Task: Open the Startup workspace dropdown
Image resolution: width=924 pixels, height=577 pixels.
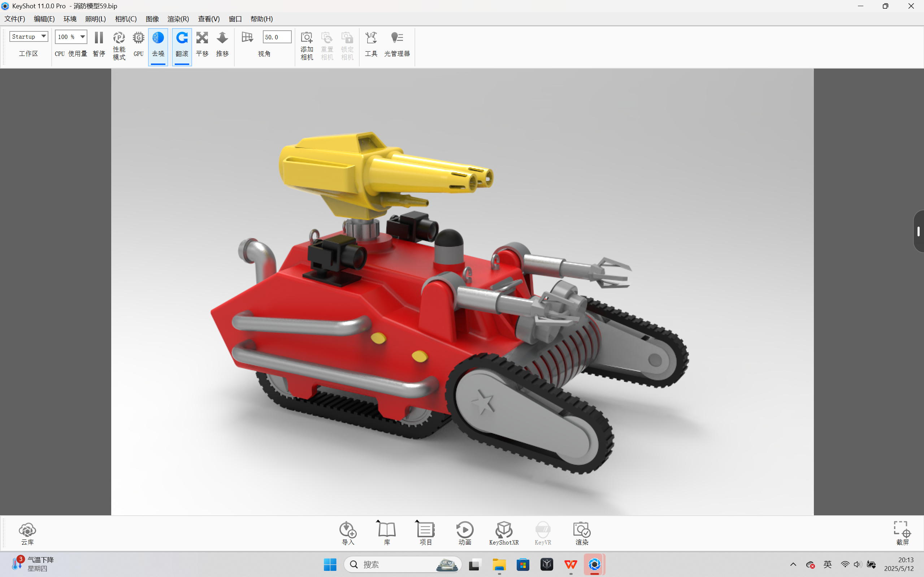Action: 29,37
